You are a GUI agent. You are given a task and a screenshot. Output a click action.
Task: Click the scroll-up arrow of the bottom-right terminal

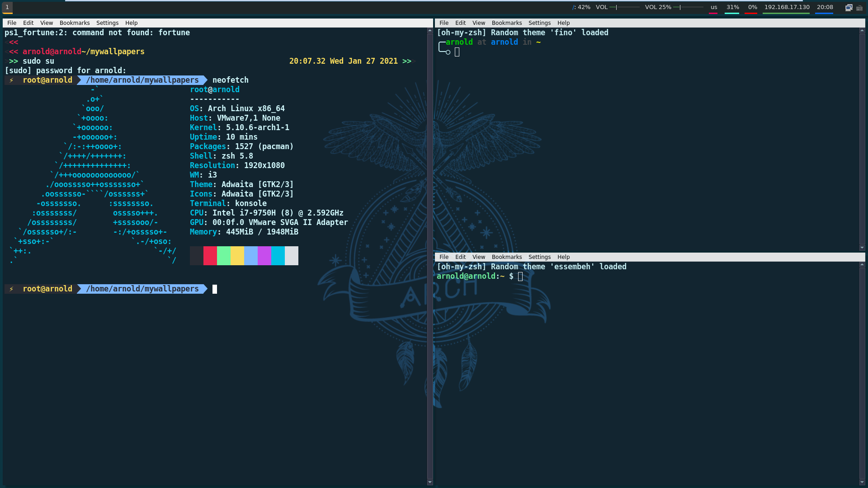pyautogui.click(x=862, y=265)
